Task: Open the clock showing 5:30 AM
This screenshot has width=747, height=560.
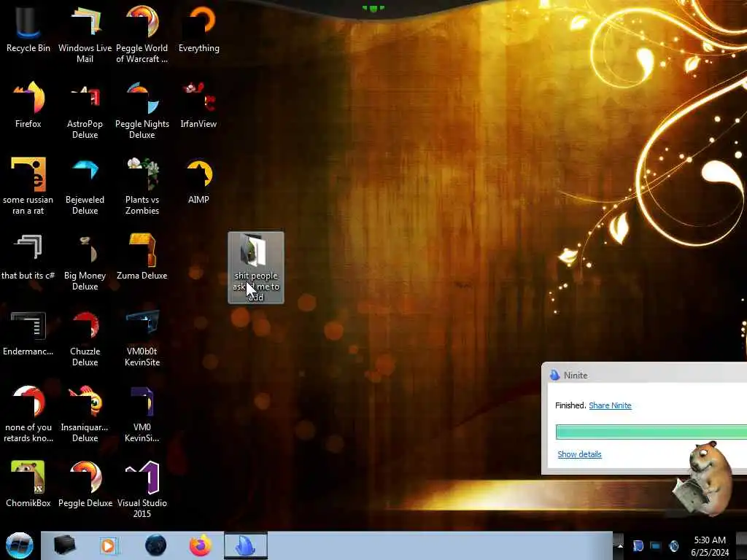Action: (710, 545)
